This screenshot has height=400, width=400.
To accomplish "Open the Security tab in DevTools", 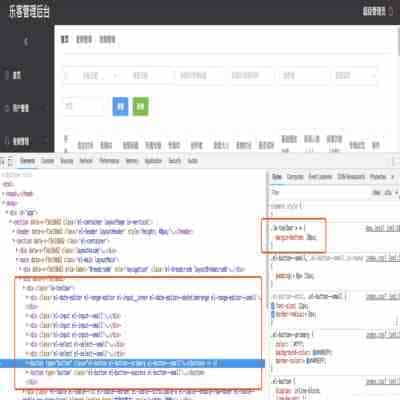I will click(x=174, y=161).
